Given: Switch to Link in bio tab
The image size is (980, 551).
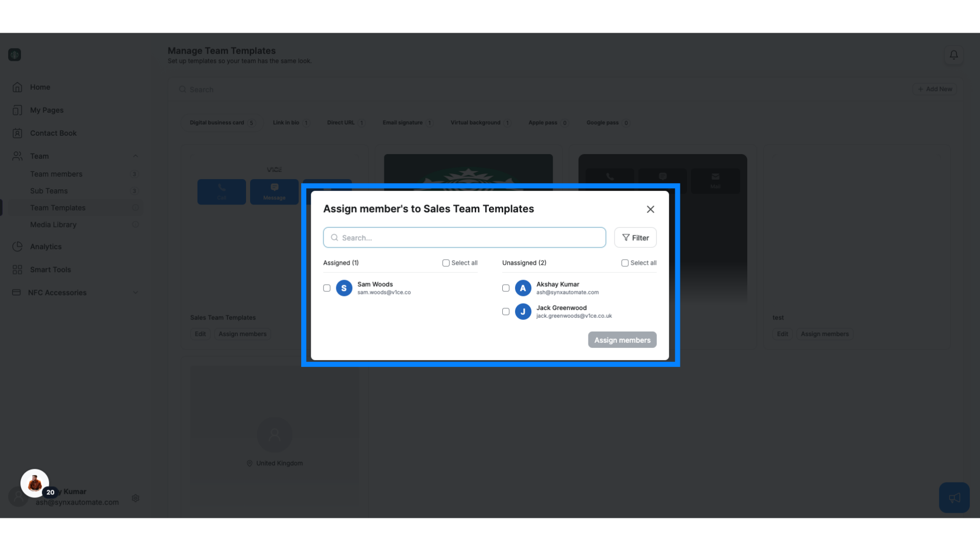Looking at the screenshot, I should [x=286, y=122].
